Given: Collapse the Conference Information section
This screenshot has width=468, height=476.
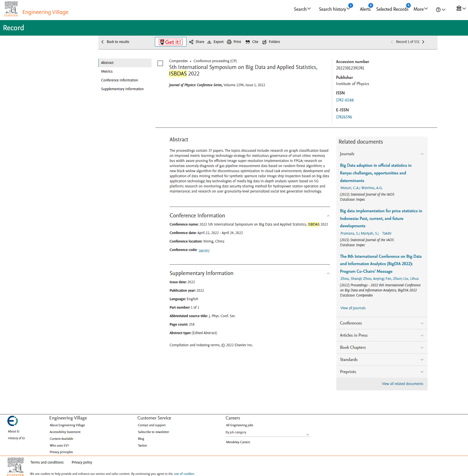Looking at the screenshot, I should point(328,216).
